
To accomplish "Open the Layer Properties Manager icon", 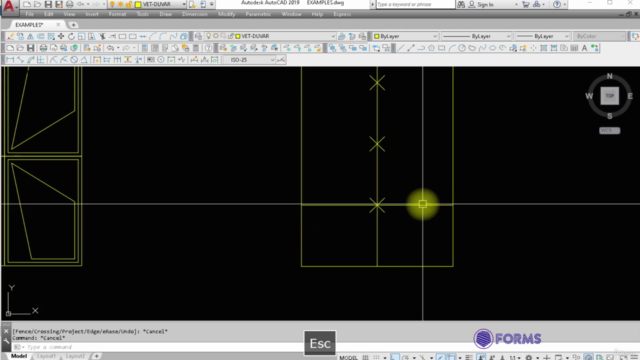I will coord(198,36).
